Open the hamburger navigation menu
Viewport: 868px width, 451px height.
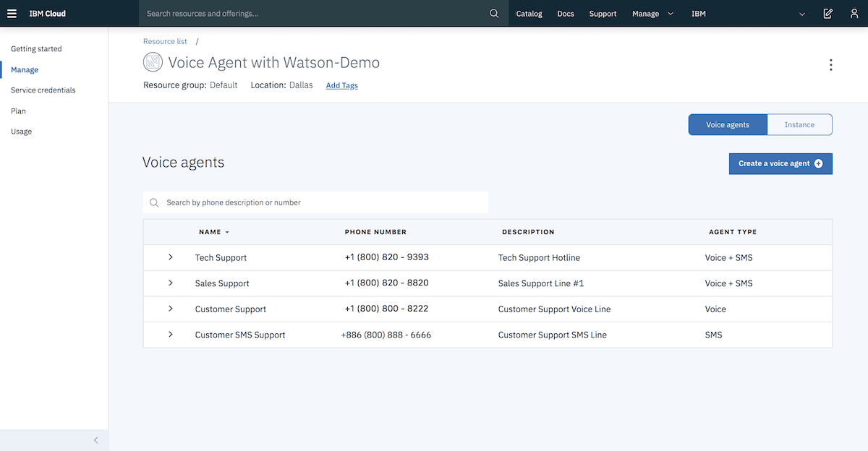click(x=12, y=14)
